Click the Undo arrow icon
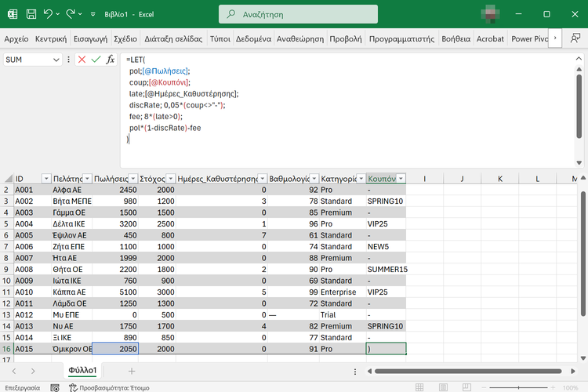 pos(49,14)
